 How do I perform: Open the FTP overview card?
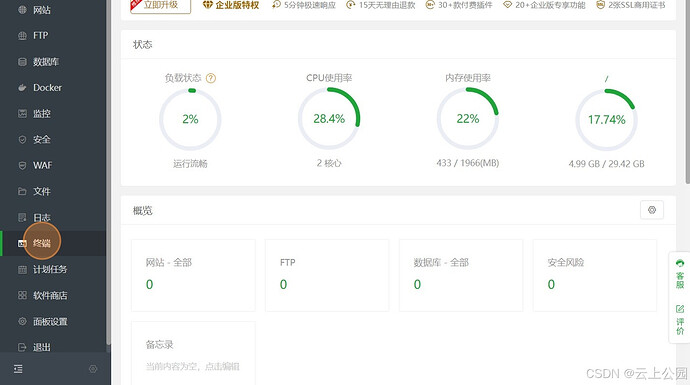click(327, 275)
